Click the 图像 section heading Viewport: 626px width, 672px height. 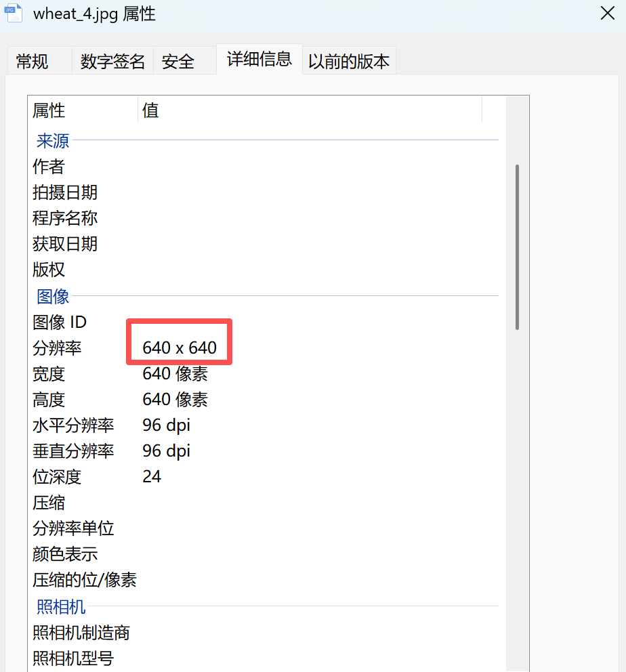[x=53, y=297]
